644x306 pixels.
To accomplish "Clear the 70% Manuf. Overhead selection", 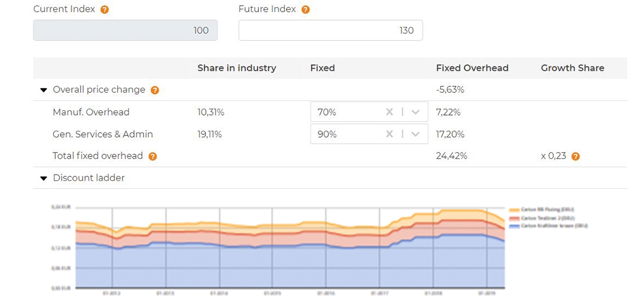I will coord(389,112).
